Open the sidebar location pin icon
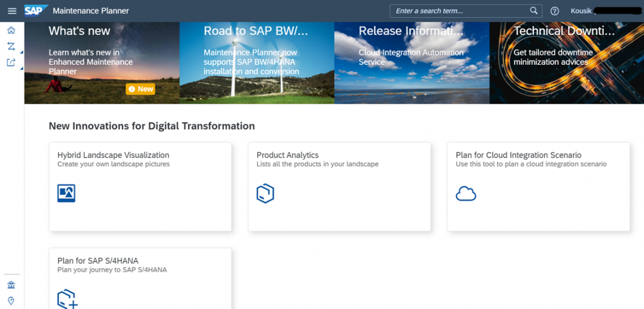Image resolution: width=644 pixels, height=309 pixels. pyautogui.click(x=11, y=301)
